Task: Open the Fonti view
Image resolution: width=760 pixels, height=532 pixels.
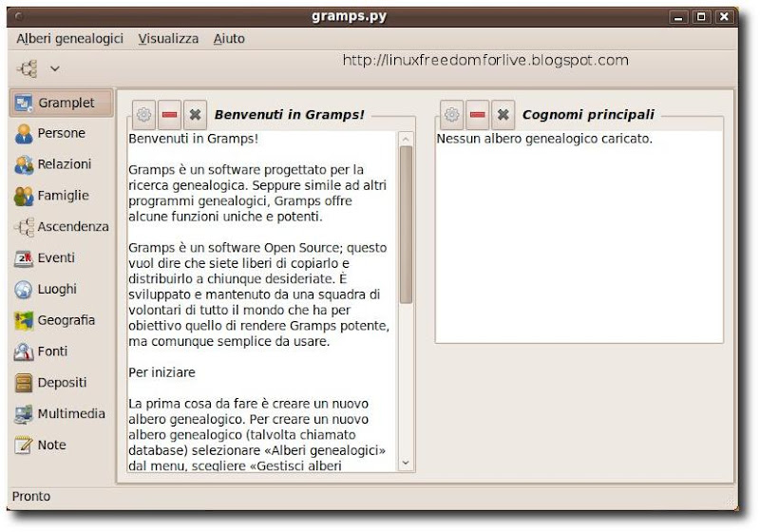Action: pyautogui.click(x=61, y=351)
